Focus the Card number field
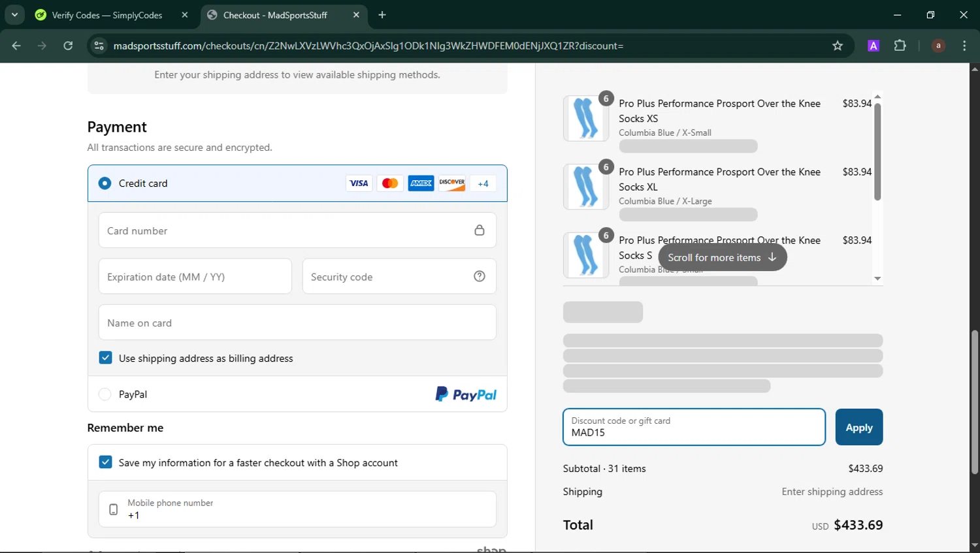This screenshot has width=980, height=553. [297, 230]
